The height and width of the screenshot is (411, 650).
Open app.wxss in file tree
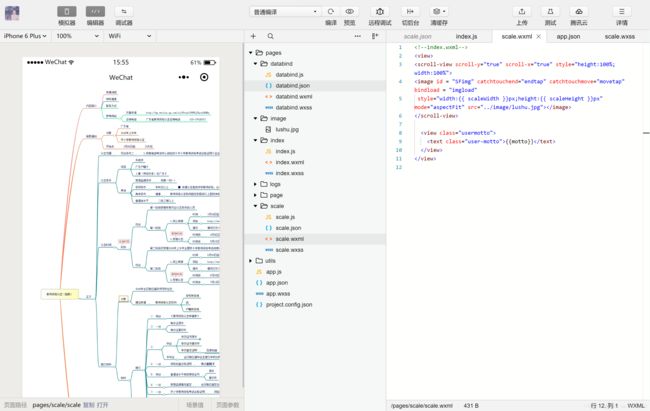click(x=278, y=294)
